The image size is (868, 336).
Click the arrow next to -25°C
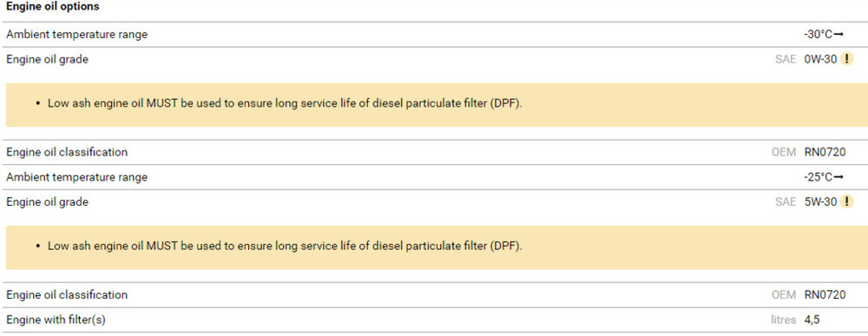click(838, 177)
